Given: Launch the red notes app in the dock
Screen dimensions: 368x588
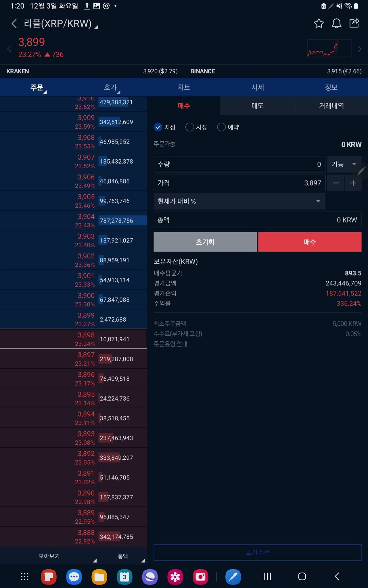Looking at the screenshot, I should 49,577.
